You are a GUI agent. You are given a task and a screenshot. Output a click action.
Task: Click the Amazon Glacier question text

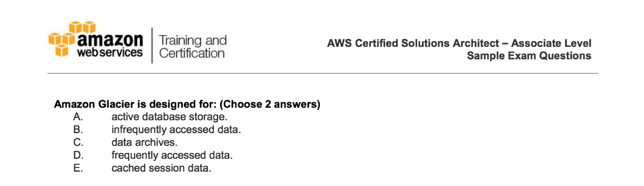[187, 104]
